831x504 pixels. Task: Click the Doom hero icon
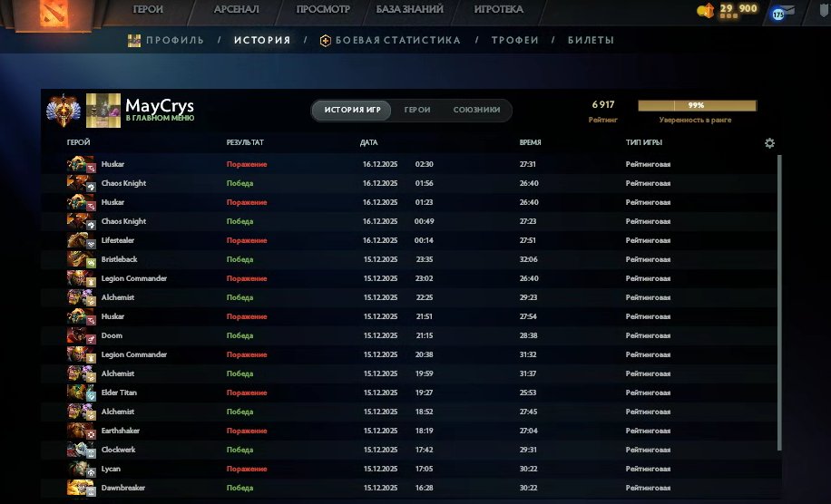[x=81, y=335]
